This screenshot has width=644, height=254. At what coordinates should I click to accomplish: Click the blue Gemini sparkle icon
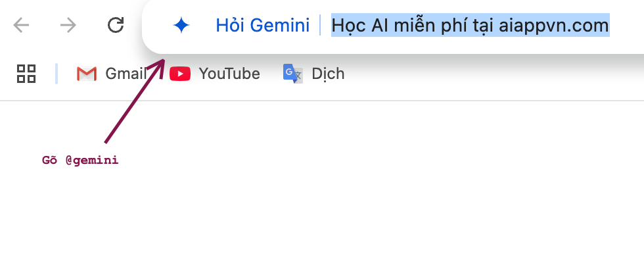point(181,26)
